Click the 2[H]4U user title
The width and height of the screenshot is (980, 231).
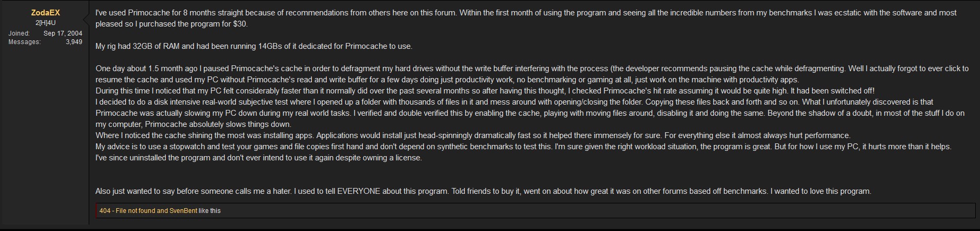[x=45, y=23]
